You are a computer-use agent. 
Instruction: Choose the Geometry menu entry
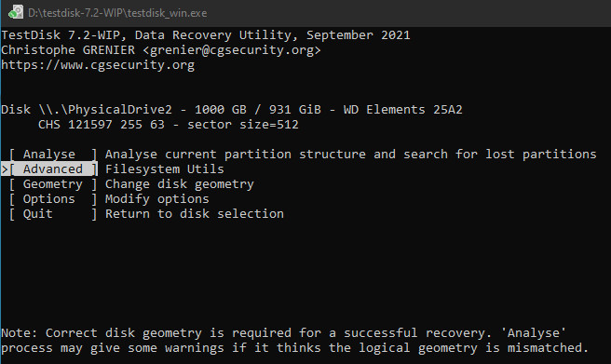point(52,183)
